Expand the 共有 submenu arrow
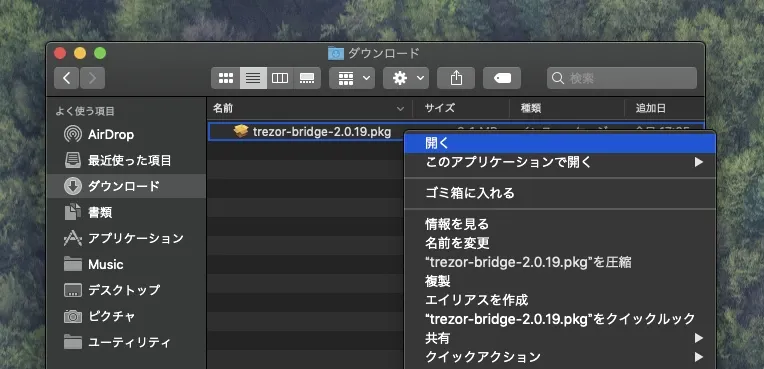764x369 pixels. coord(699,338)
